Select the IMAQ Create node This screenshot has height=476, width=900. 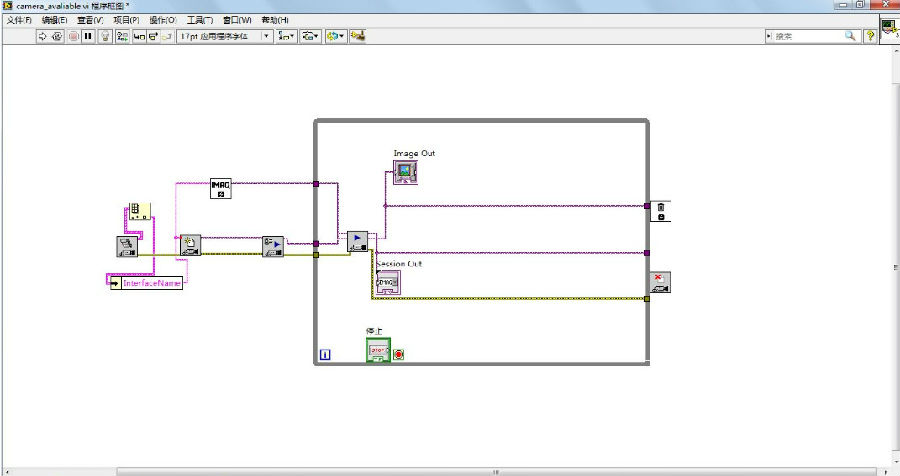click(x=221, y=188)
